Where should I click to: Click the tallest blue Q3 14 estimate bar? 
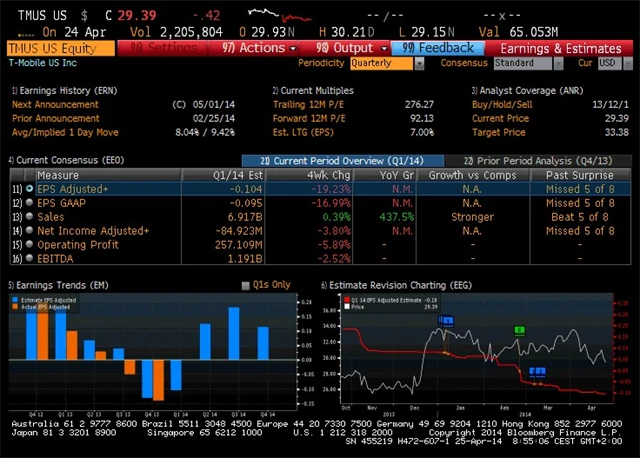click(x=234, y=333)
